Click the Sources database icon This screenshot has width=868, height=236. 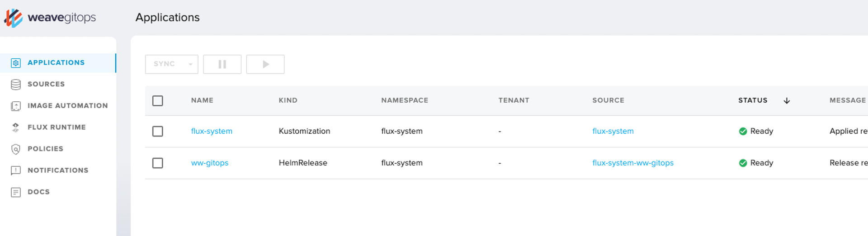[x=16, y=85]
